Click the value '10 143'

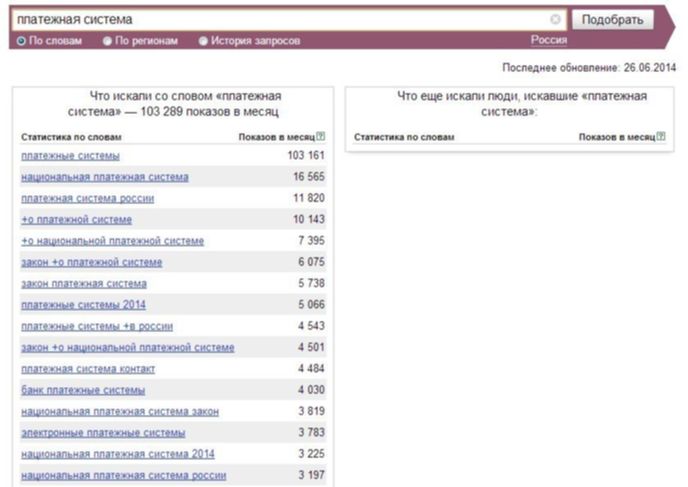pyautogui.click(x=309, y=219)
